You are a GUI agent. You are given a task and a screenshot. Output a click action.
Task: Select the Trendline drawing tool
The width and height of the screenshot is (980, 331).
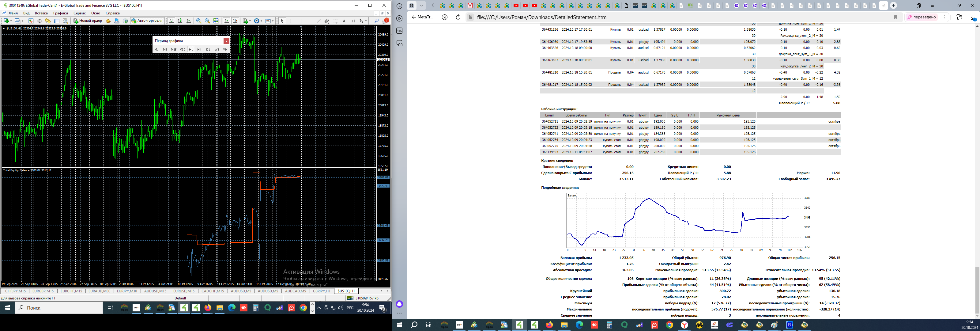click(318, 21)
